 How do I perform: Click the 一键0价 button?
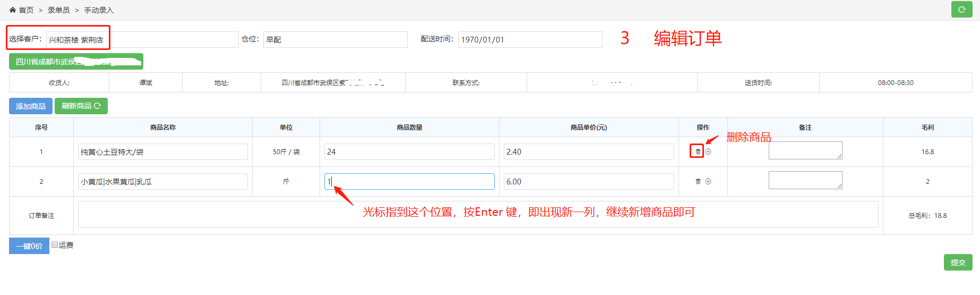click(x=29, y=246)
